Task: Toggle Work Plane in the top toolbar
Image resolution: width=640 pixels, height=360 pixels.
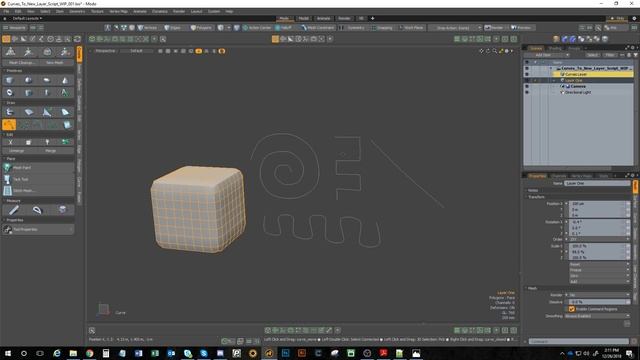Action: pos(411,28)
